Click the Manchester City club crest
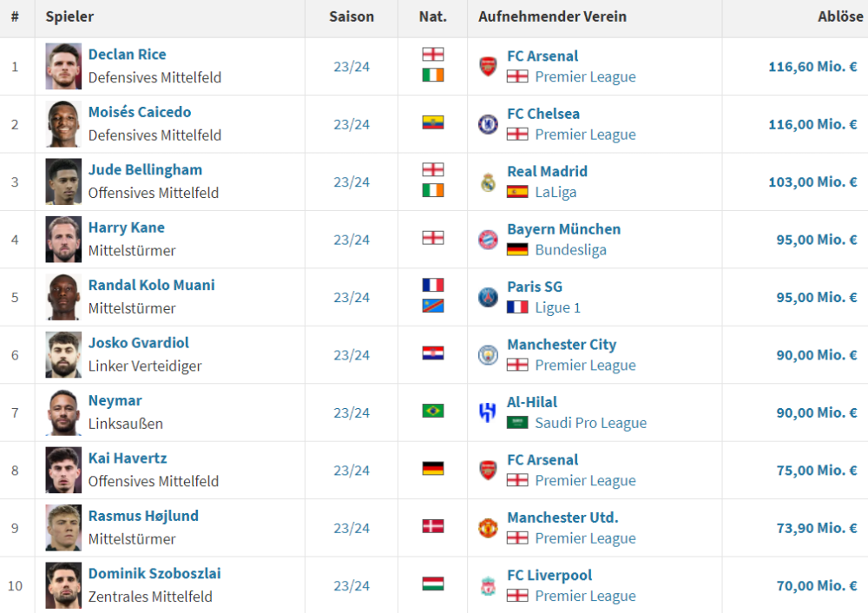The height and width of the screenshot is (613, 868). [x=489, y=354]
